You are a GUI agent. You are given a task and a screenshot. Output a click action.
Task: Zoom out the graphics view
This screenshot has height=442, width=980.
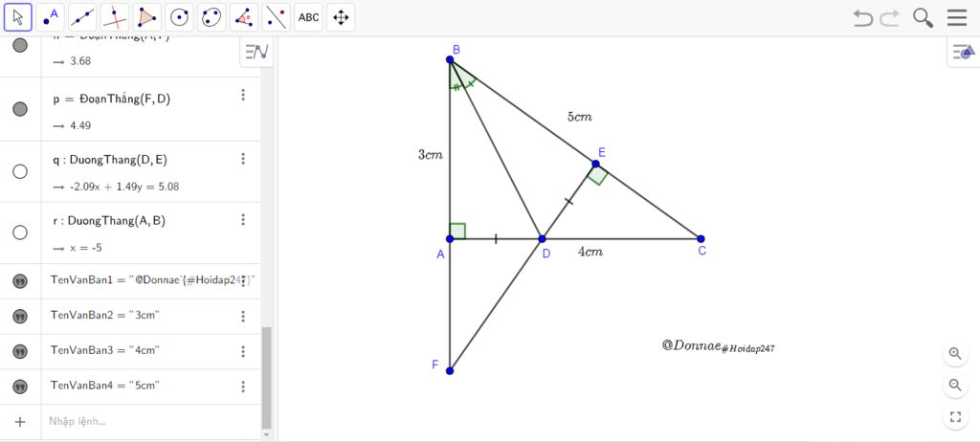[x=955, y=385]
